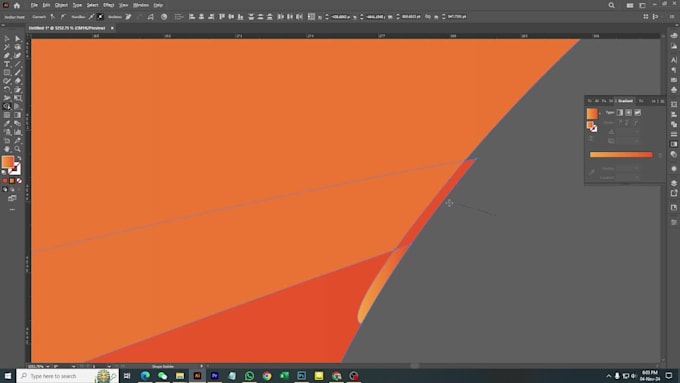Open the Window menu
The image size is (680, 383).
pyautogui.click(x=141, y=5)
